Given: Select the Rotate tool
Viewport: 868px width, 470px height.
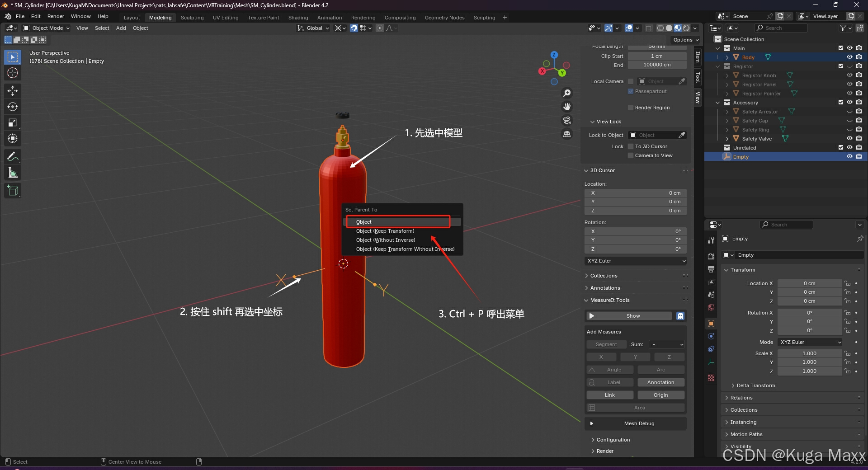Looking at the screenshot, I should click(x=13, y=107).
